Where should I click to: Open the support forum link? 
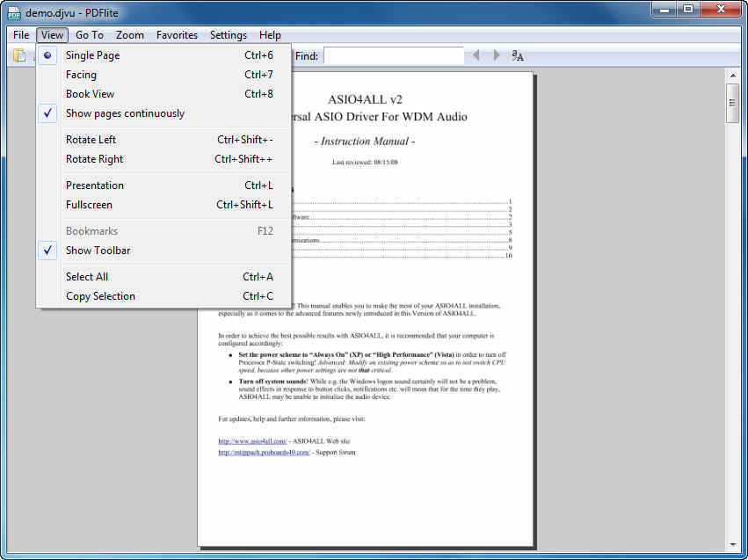[265, 452]
